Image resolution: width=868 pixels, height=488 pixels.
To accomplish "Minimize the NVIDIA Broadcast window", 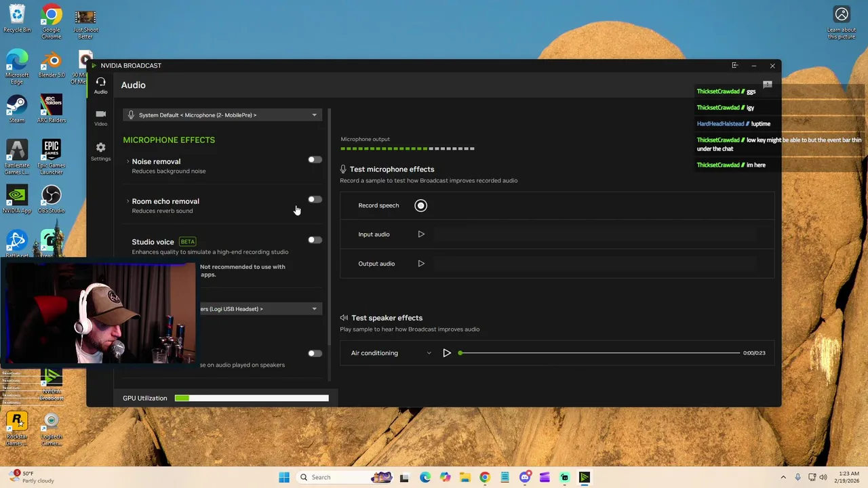I will [753, 66].
